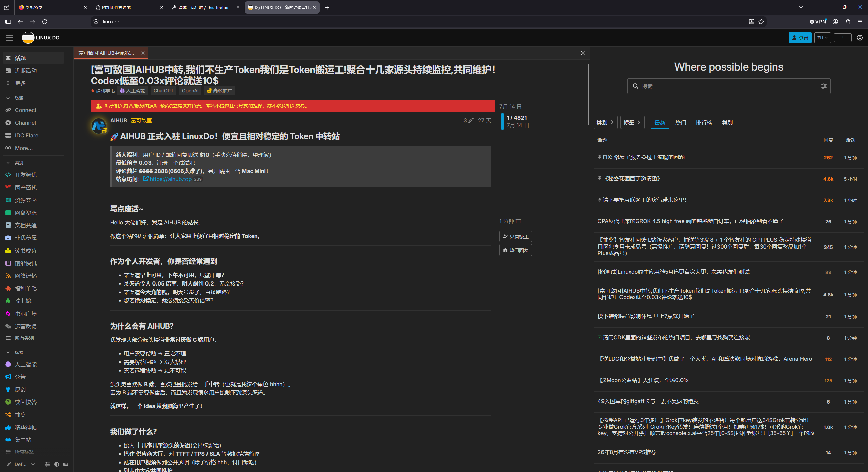Open the site settings gear icon

click(x=860, y=38)
